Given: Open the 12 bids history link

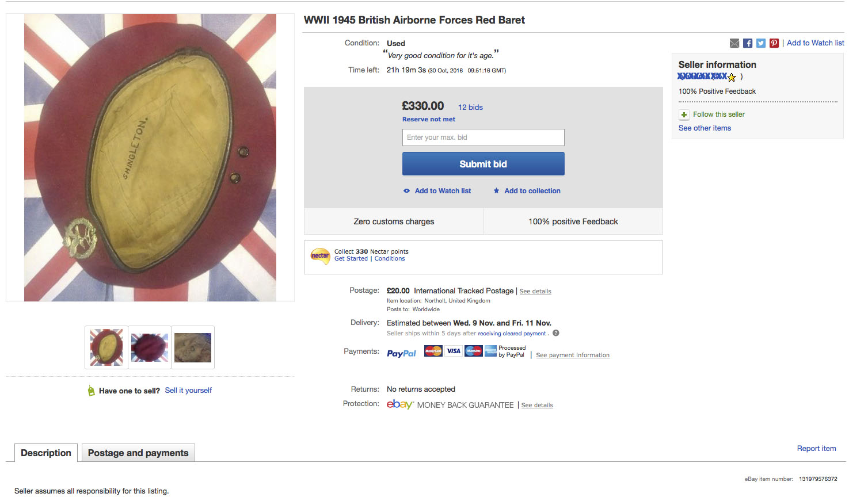Looking at the screenshot, I should [470, 108].
